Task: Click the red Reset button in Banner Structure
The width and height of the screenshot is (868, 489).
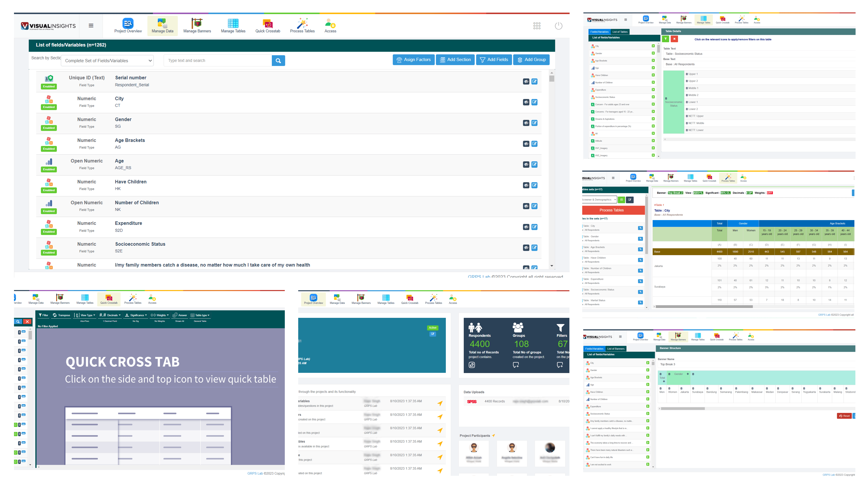Action: coord(844,416)
